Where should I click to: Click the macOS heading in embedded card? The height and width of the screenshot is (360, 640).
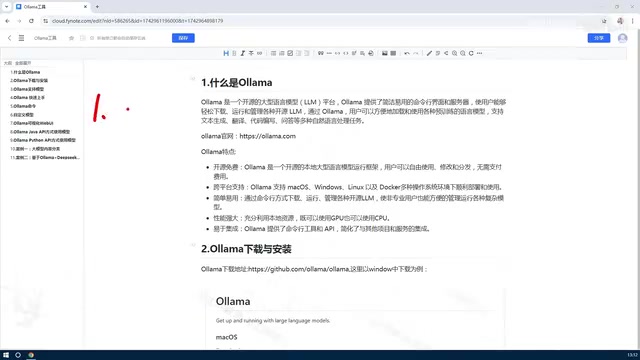pyautogui.click(x=227, y=337)
